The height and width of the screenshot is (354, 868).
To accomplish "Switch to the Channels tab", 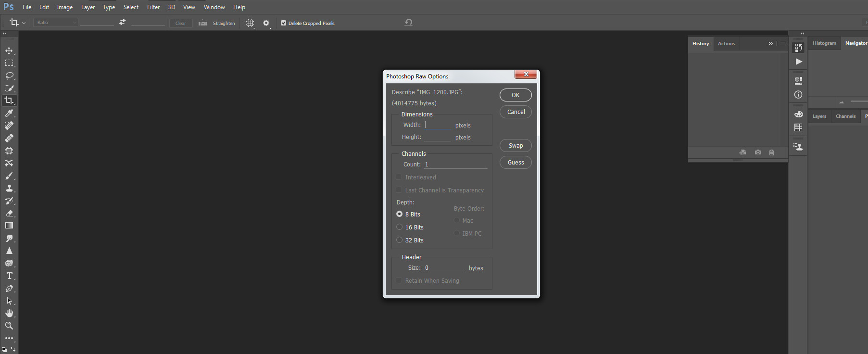I will [x=845, y=116].
